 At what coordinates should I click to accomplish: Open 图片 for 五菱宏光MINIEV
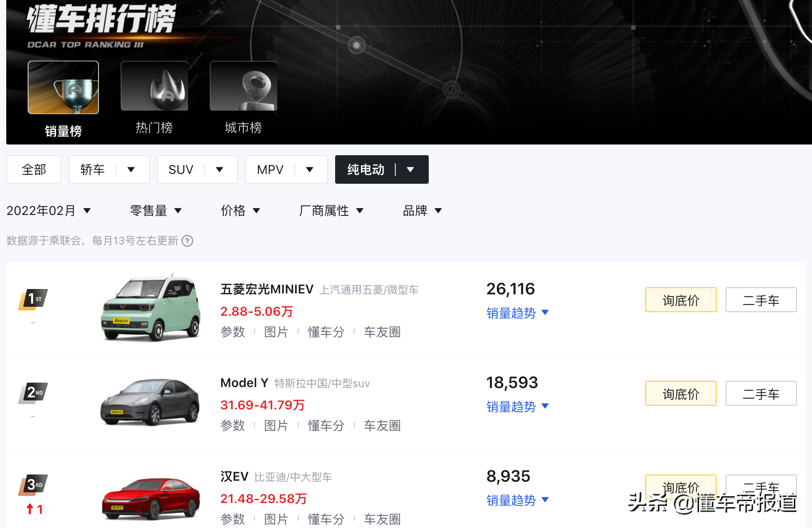coord(276,332)
